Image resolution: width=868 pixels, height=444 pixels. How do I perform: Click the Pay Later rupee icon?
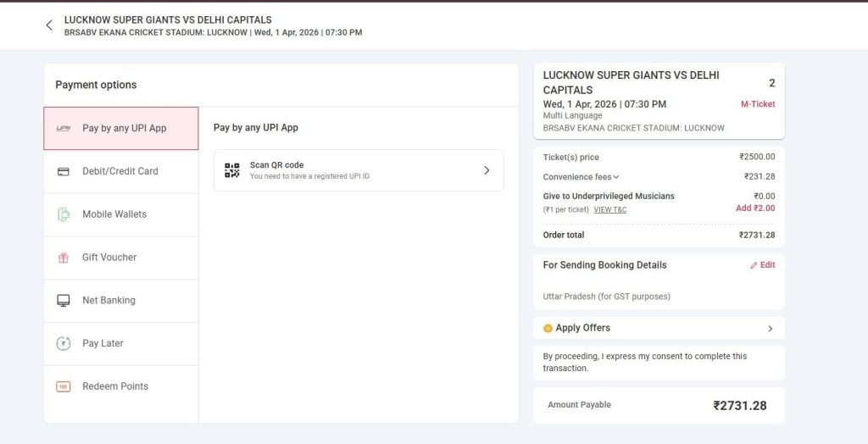coord(63,344)
